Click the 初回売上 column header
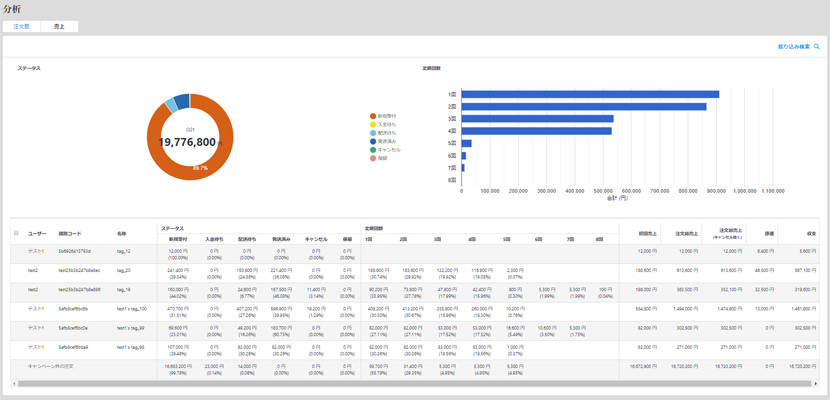 pos(649,233)
